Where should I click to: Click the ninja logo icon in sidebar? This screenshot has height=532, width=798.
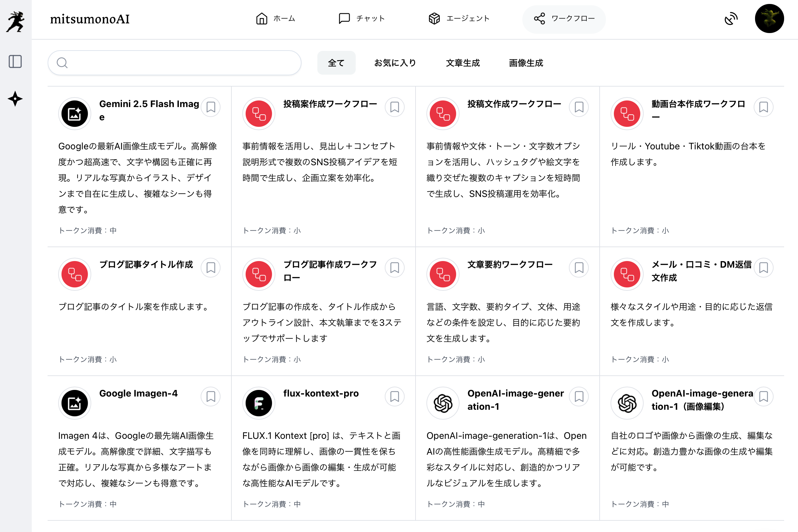pos(15,22)
